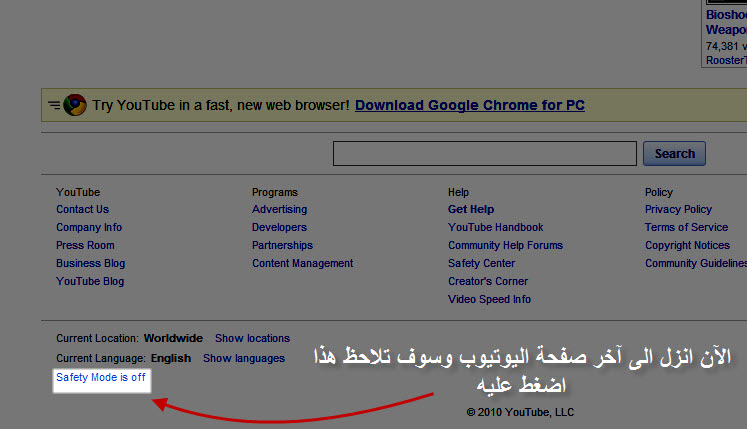Screen dimensions: 747x429
Task: Click the 'English' current language value
Action: pyautogui.click(x=171, y=358)
